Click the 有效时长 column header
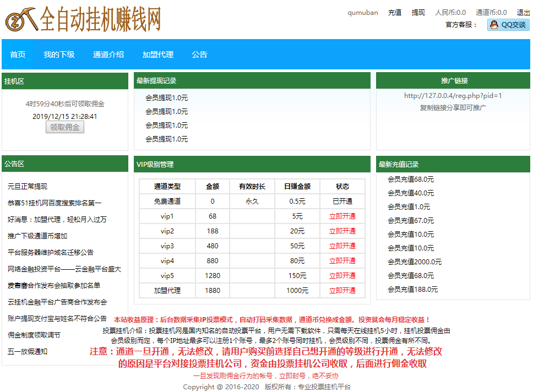The height and width of the screenshot is (392, 533). tap(252, 186)
